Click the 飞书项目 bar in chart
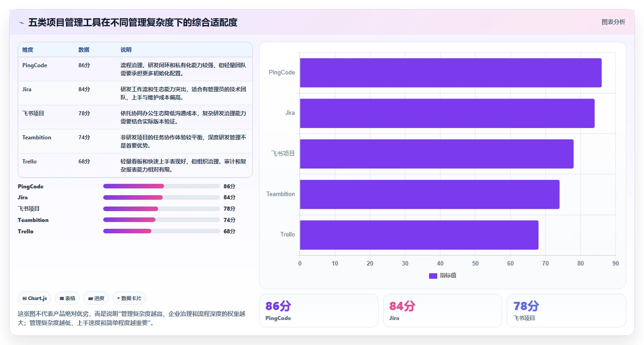This screenshot has width=644, height=345. click(437, 154)
